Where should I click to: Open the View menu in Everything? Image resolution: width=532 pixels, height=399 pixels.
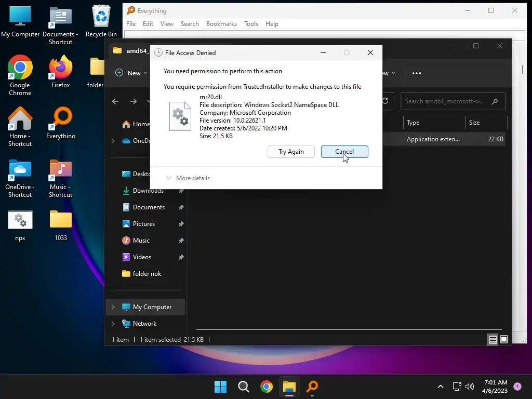coord(167,24)
